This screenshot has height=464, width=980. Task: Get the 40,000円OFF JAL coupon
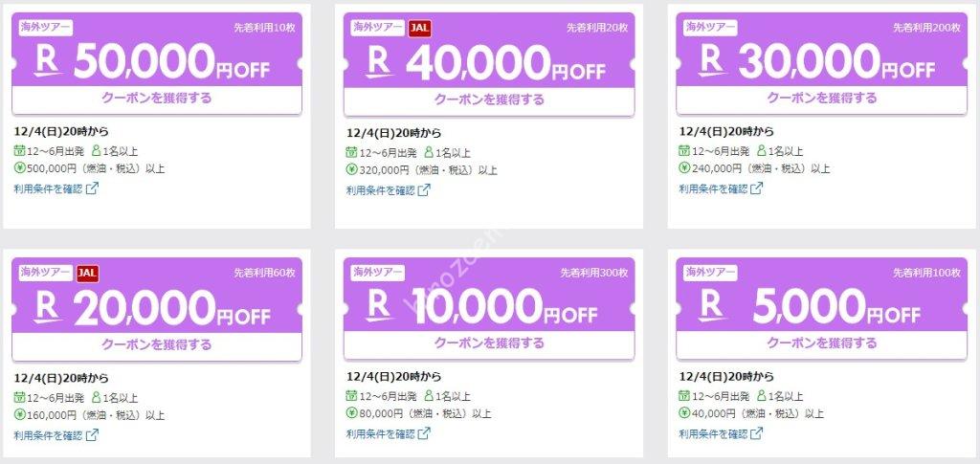pyautogui.click(x=489, y=100)
